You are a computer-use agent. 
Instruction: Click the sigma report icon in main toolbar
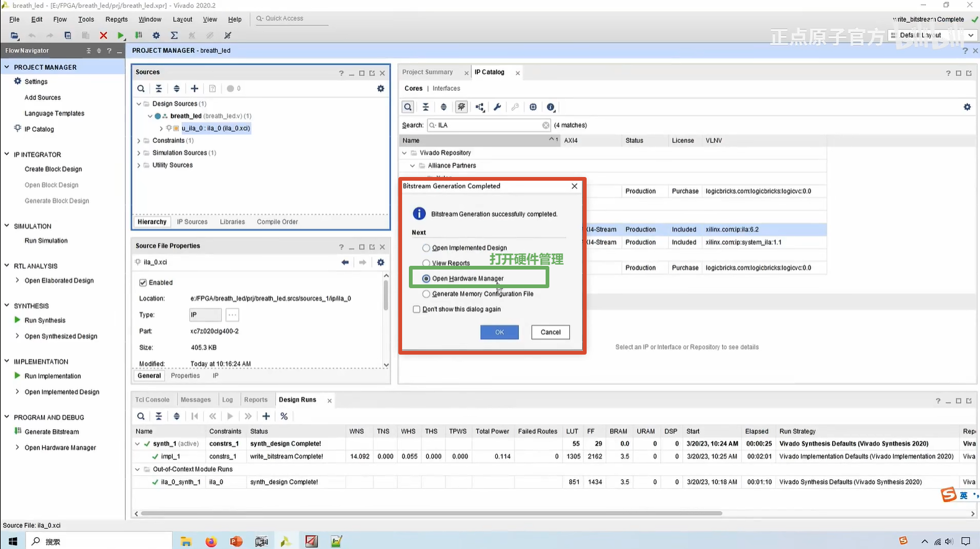pos(174,35)
